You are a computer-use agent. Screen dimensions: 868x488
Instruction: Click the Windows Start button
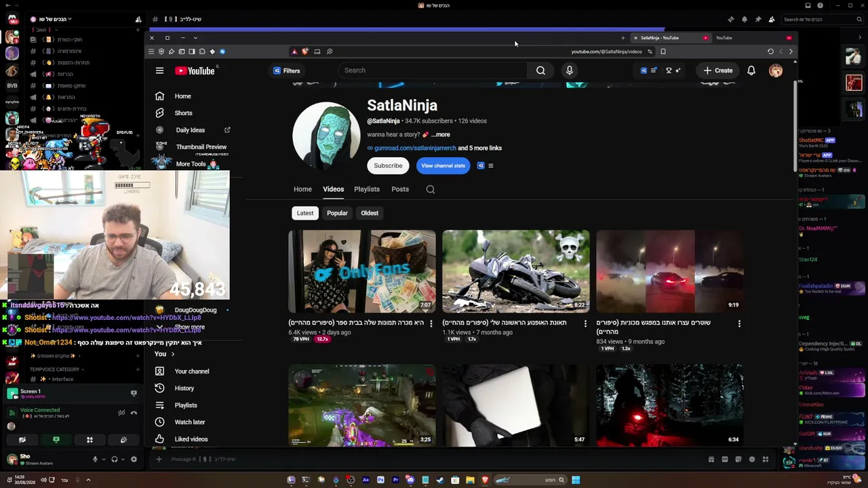click(x=576, y=480)
